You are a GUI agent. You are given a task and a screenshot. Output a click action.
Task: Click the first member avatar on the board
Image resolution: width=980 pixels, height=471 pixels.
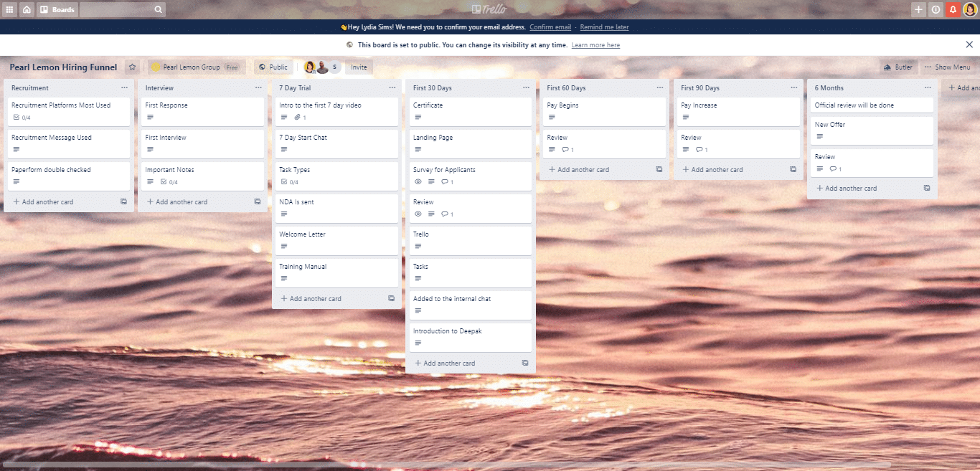pos(311,67)
